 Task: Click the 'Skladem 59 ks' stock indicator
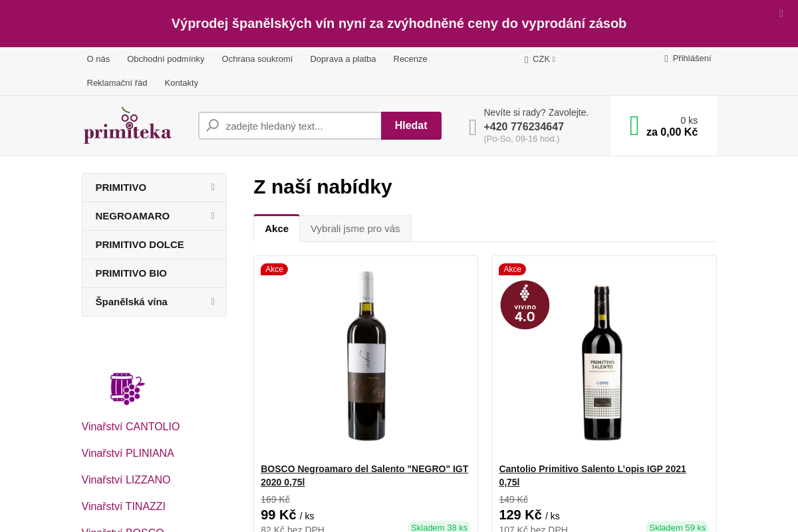677,527
